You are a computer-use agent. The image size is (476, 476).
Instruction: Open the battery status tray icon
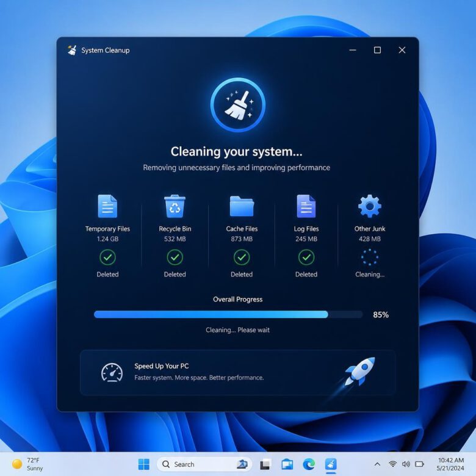click(x=419, y=464)
